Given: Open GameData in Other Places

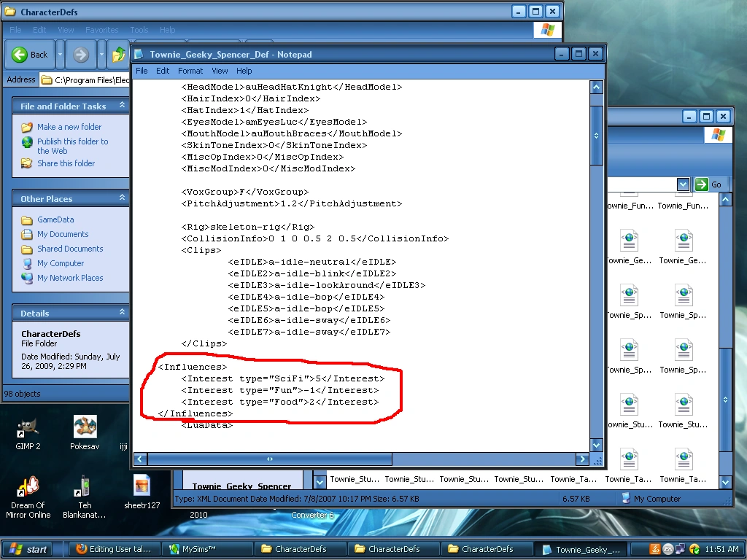Looking at the screenshot, I should pyautogui.click(x=55, y=219).
